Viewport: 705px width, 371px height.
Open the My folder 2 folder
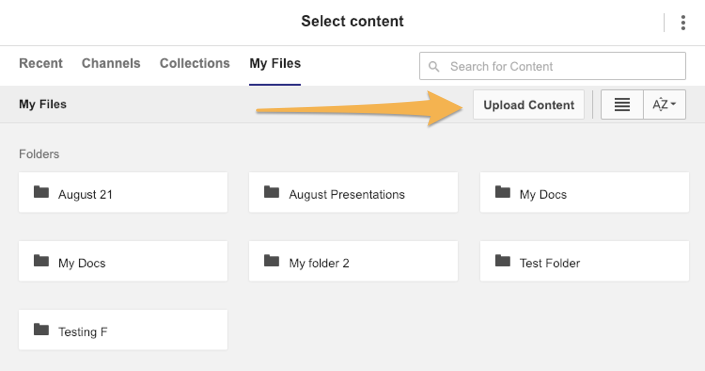click(x=353, y=261)
